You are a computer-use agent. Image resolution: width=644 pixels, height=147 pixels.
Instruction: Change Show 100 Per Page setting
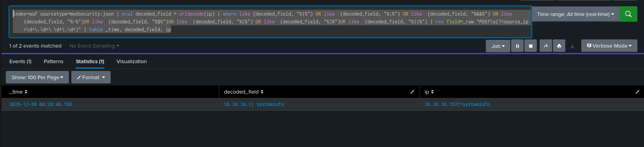(x=37, y=77)
